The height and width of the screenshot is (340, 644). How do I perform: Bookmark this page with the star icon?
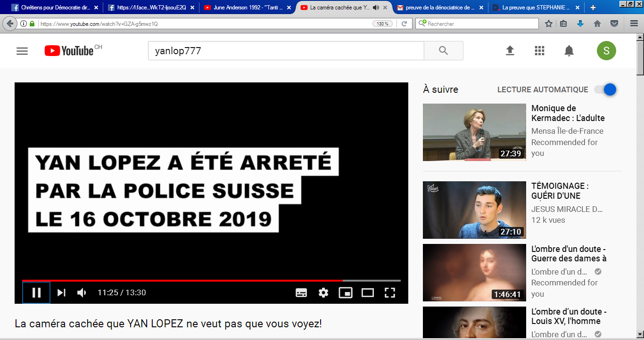[549, 24]
